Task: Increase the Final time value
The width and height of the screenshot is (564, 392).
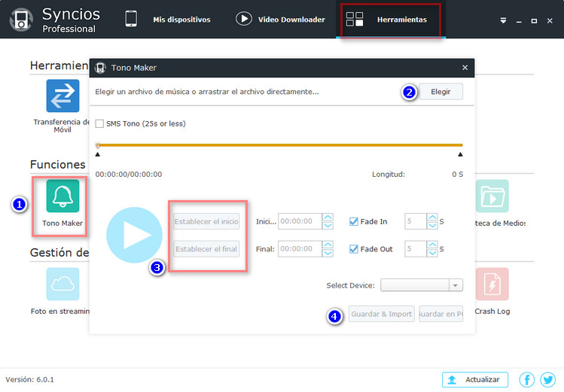Action: pyautogui.click(x=328, y=245)
